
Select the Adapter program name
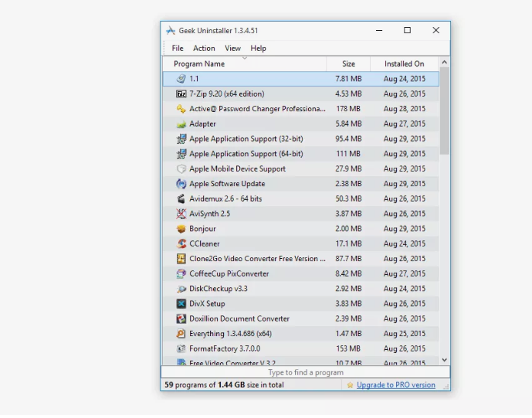[202, 124]
